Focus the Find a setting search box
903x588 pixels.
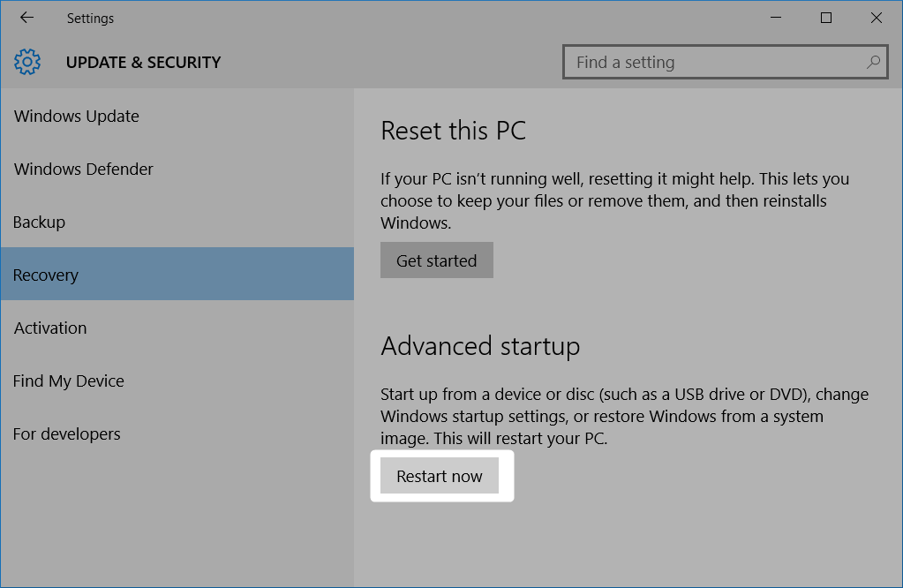(725, 62)
